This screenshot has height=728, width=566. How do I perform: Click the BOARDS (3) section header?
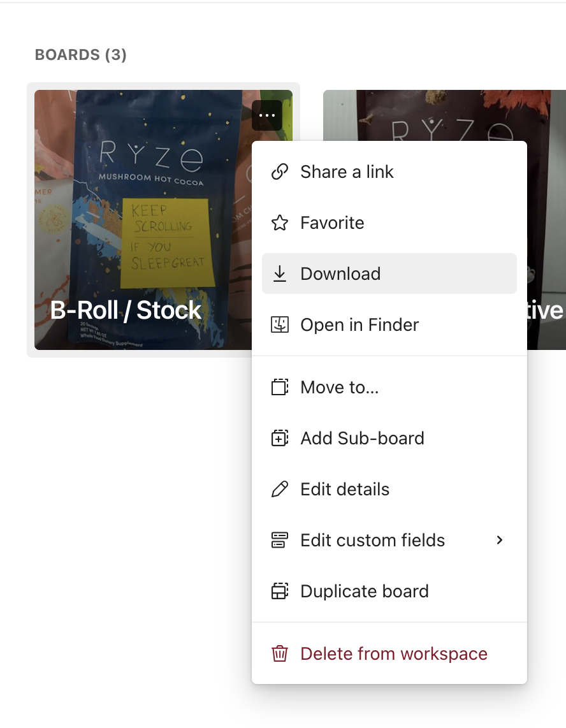point(81,55)
